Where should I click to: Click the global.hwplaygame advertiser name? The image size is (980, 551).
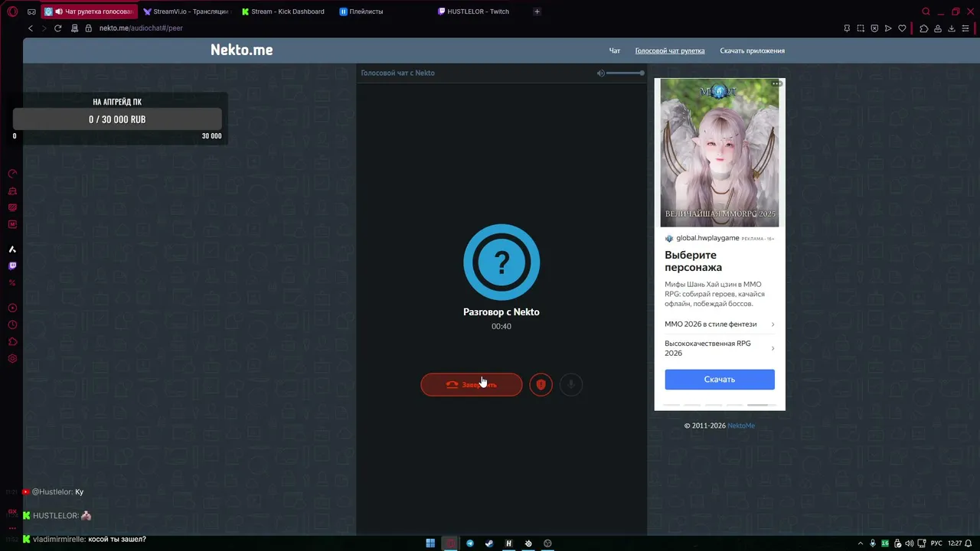[x=707, y=238]
